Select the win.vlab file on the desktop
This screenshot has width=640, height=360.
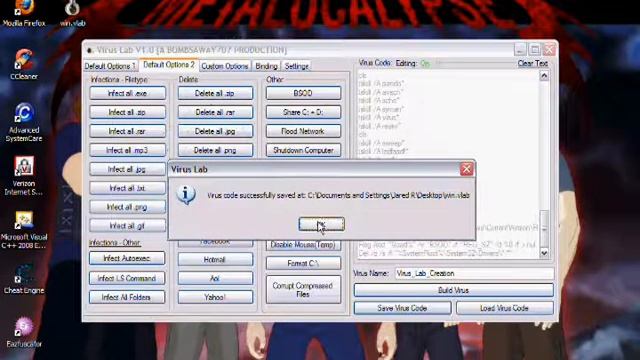pos(72,13)
